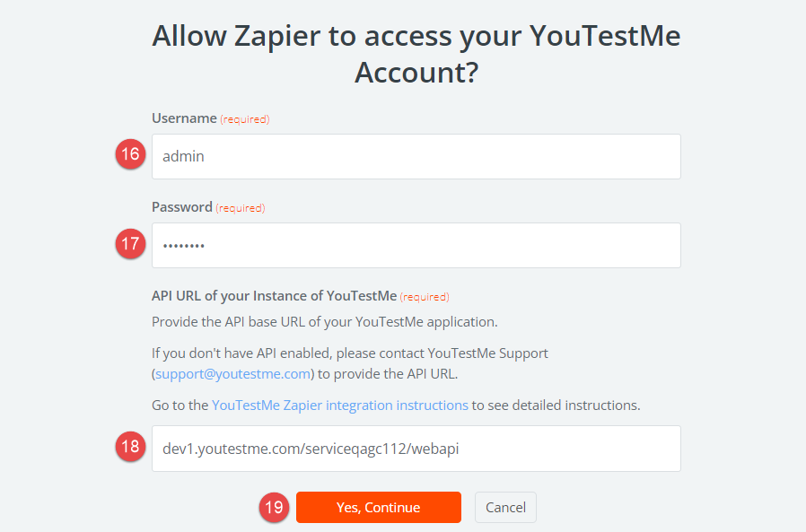Click the 'If you don't have API enabled' text
806x532 pixels.
pyautogui.click(x=350, y=353)
